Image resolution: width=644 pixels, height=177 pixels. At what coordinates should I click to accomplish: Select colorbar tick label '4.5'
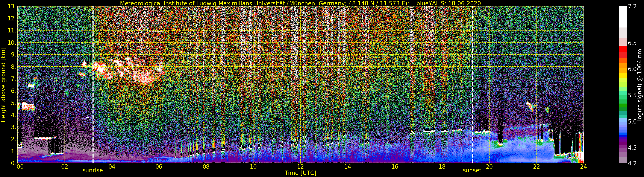click(x=632, y=147)
